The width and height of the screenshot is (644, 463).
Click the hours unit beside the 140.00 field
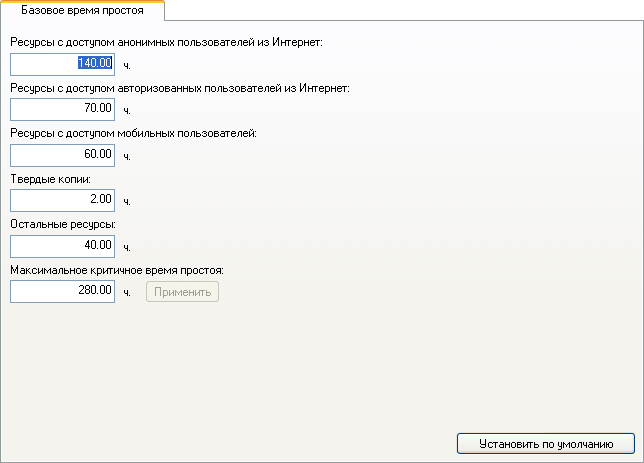coord(127,66)
